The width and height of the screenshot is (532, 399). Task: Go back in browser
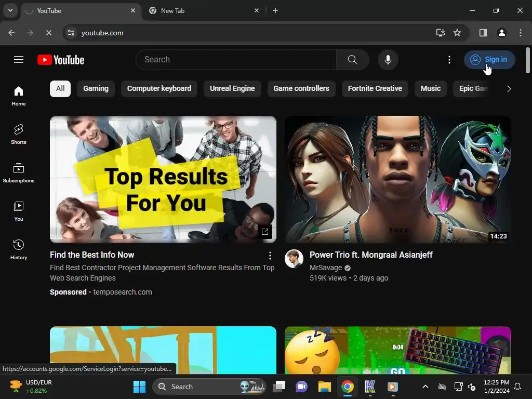[x=11, y=33]
